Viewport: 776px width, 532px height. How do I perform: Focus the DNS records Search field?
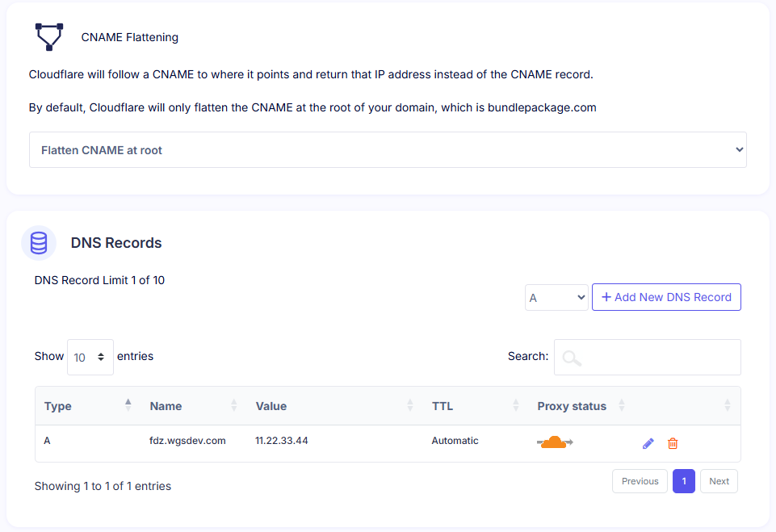648,358
